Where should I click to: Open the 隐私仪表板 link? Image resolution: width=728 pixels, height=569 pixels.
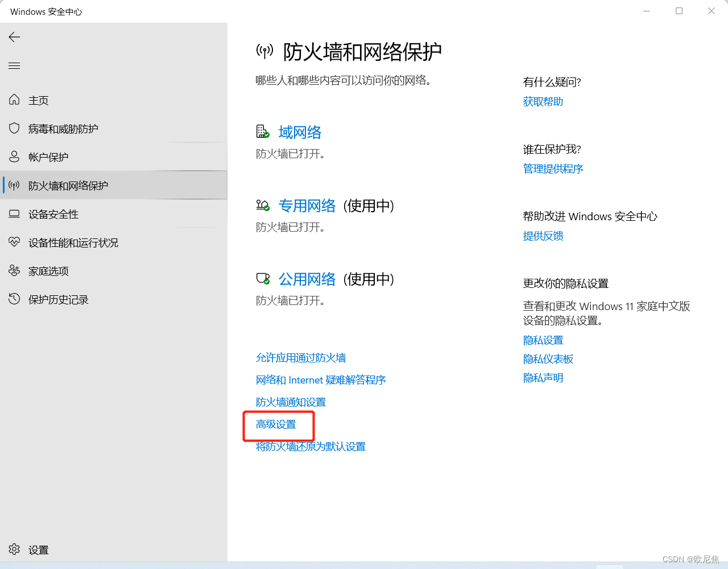pyautogui.click(x=548, y=359)
